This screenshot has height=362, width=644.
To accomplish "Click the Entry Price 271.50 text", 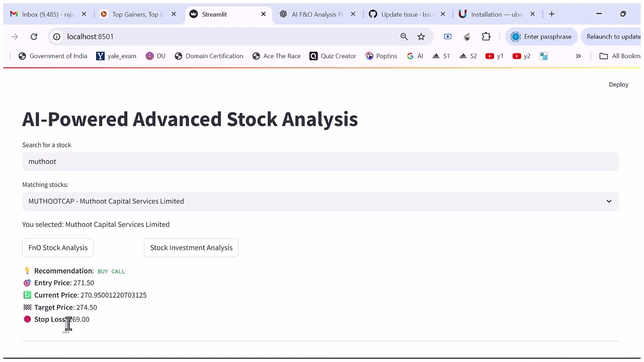I will coord(64,283).
